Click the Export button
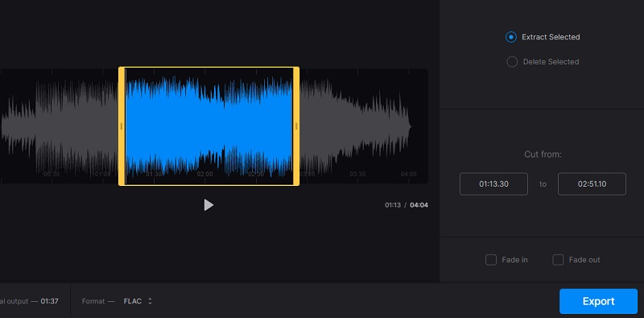Screen dimensions: 644x318 click(x=598, y=301)
